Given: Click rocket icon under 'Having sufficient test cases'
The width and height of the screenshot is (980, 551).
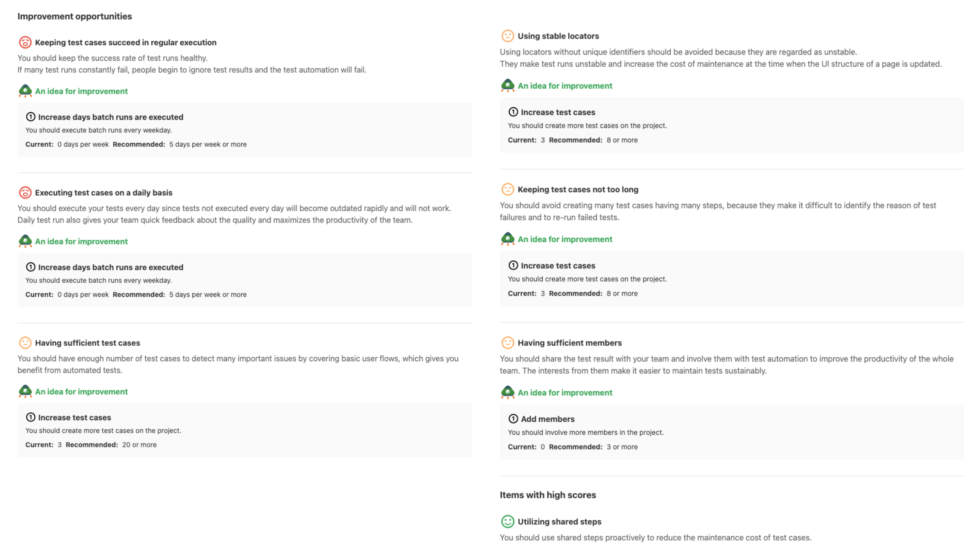Looking at the screenshot, I should pos(25,391).
